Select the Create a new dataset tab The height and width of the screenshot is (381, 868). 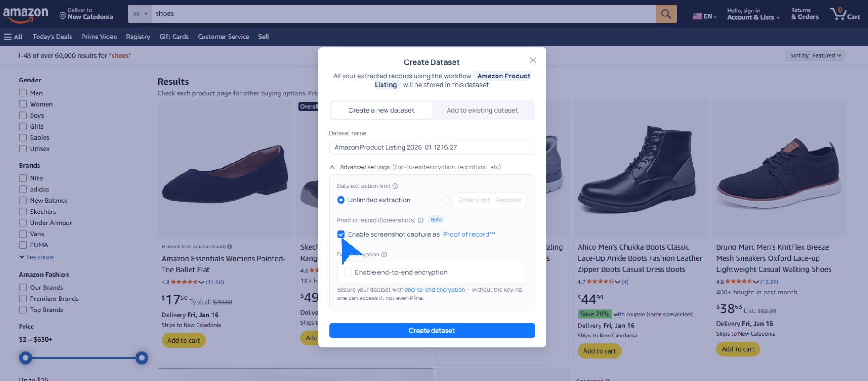pyautogui.click(x=381, y=110)
